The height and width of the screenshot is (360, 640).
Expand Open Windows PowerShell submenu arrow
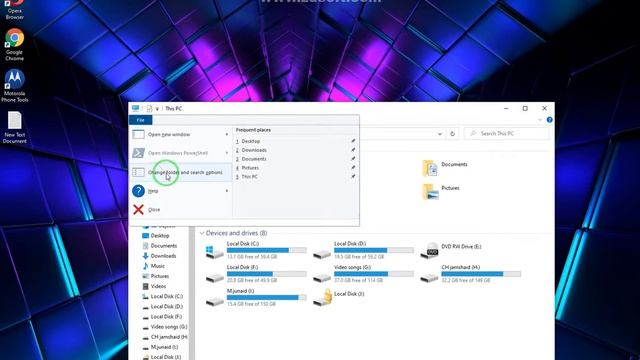tap(227, 153)
